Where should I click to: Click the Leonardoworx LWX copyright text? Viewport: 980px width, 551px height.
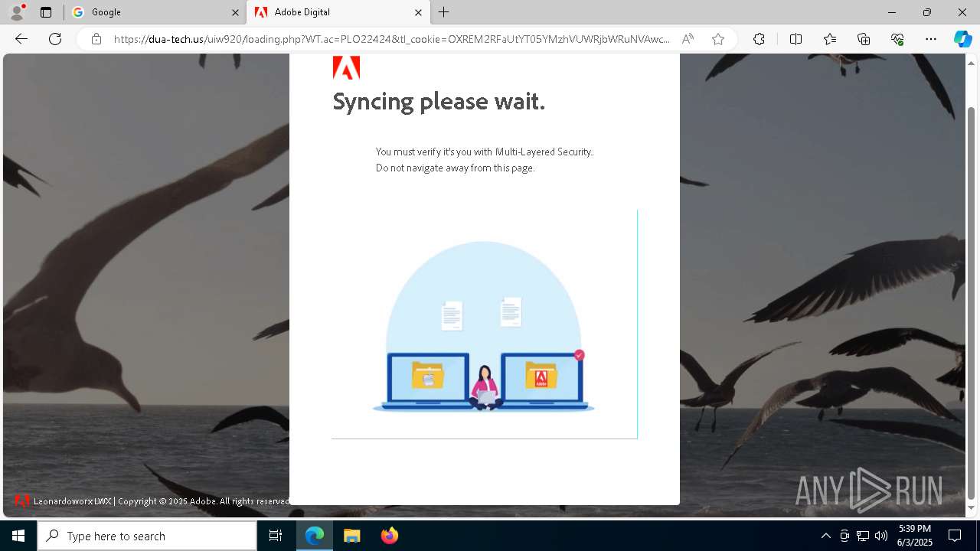coord(162,501)
